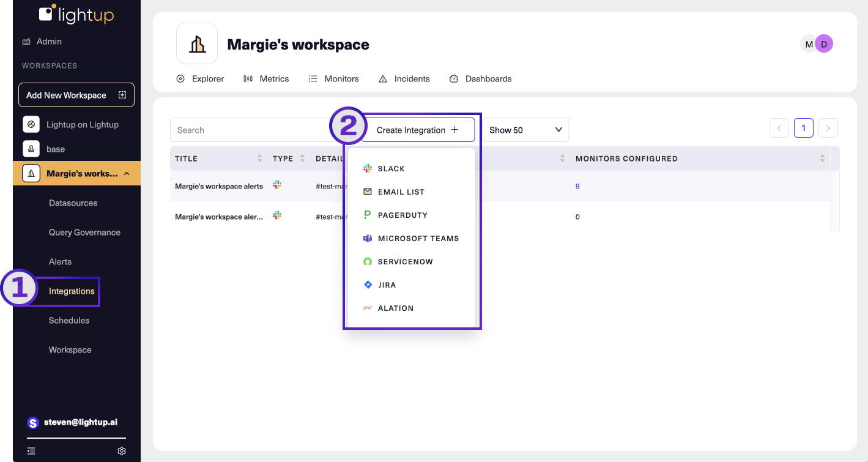
Task: Sort by TITLE column arrows
Action: coord(260,158)
